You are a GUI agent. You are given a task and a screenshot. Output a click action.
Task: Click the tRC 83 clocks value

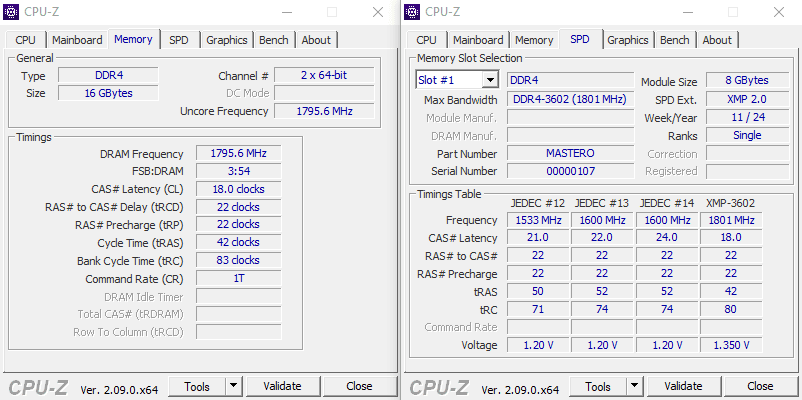pos(239,260)
